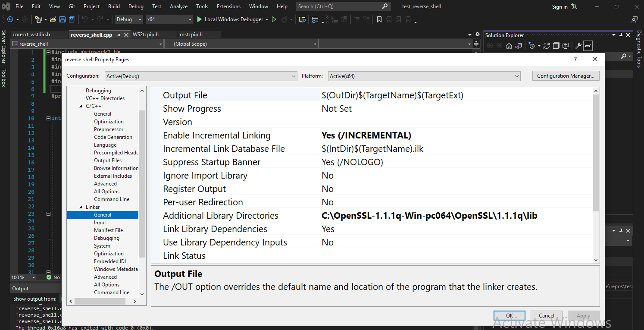This screenshot has width=644, height=330.
Task: Click the pin icon on the reverse_shell.cpp tab
Action: point(119,35)
